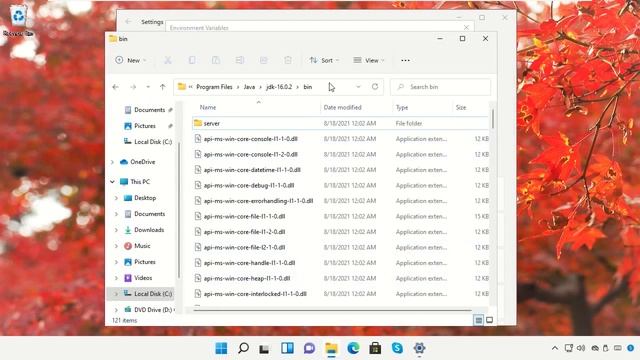The image size is (640, 360).
Task: Click the Search bin field
Action: pyautogui.click(x=440, y=87)
